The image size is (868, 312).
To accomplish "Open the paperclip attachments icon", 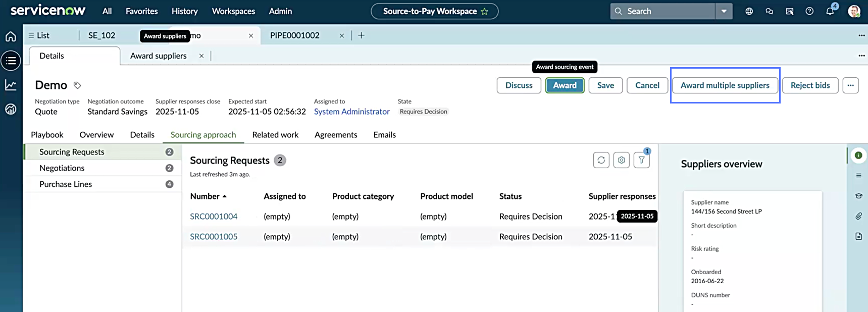I will 858,216.
